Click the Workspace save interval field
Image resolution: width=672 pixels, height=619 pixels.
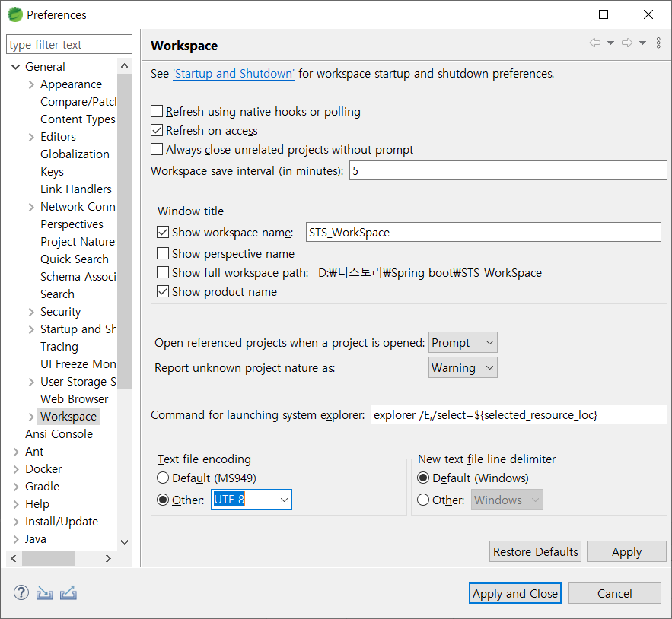coord(508,170)
